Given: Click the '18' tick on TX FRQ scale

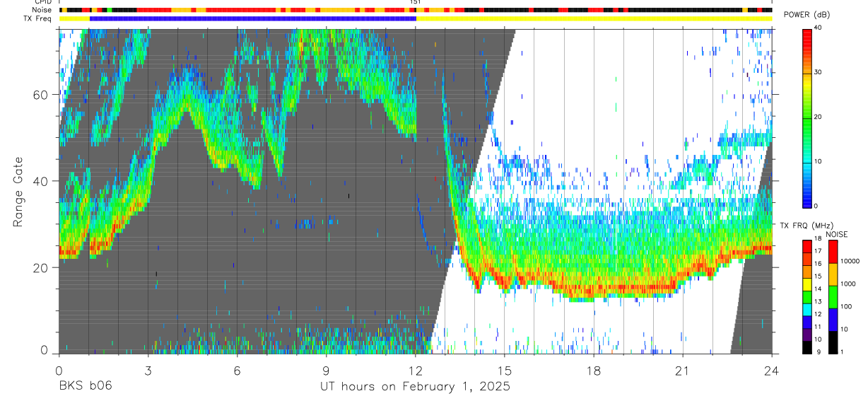Looking at the screenshot, I should click(818, 240).
